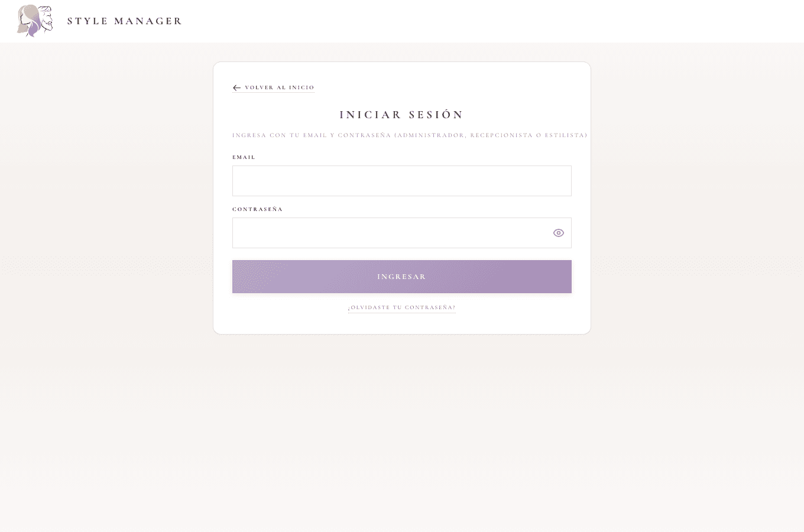Click the word "Administrador" in the subtitle

[431, 135]
